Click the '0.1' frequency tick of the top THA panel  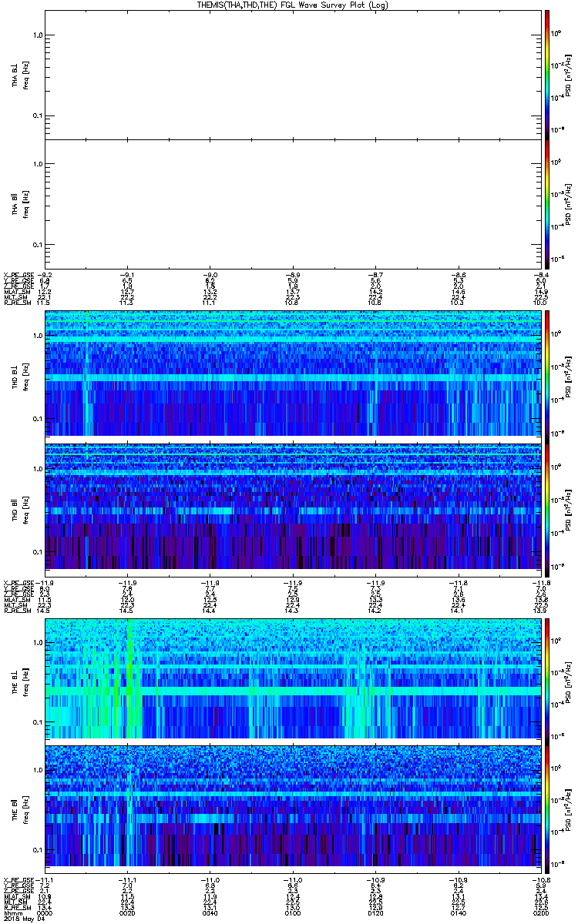click(x=38, y=115)
